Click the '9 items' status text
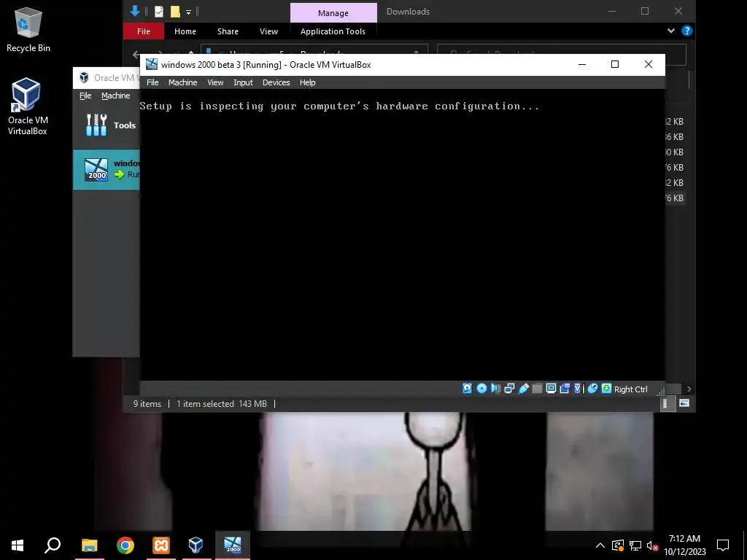This screenshot has height=560, width=747. click(x=147, y=404)
